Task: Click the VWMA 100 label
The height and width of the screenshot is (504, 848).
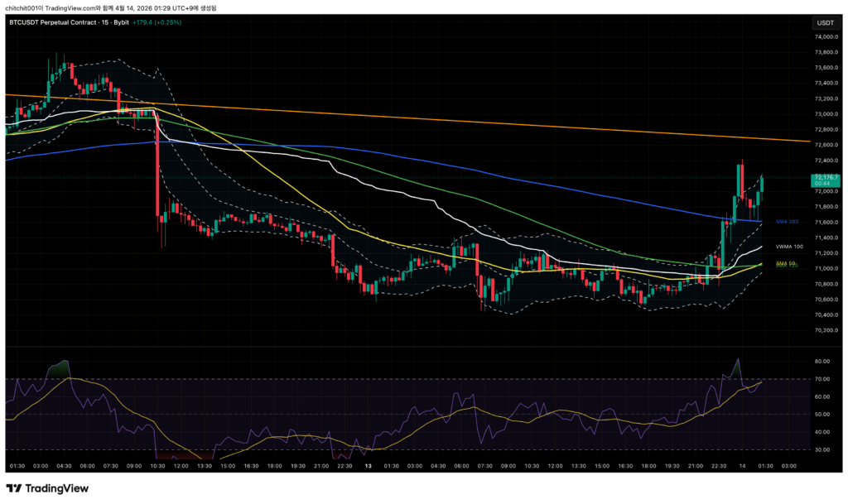Action: pos(789,247)
